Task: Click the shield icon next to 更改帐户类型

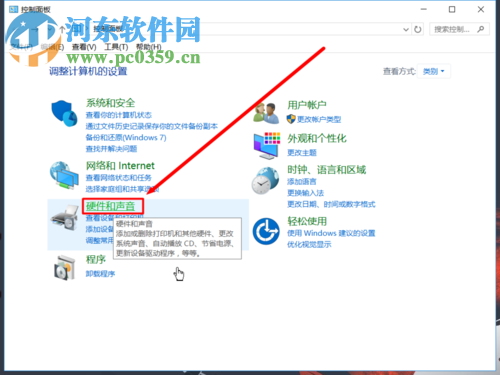Action: point(291,119)
